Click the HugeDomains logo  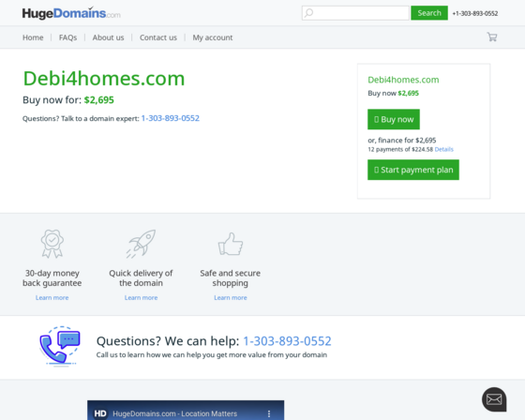click(x=71, y=13)
